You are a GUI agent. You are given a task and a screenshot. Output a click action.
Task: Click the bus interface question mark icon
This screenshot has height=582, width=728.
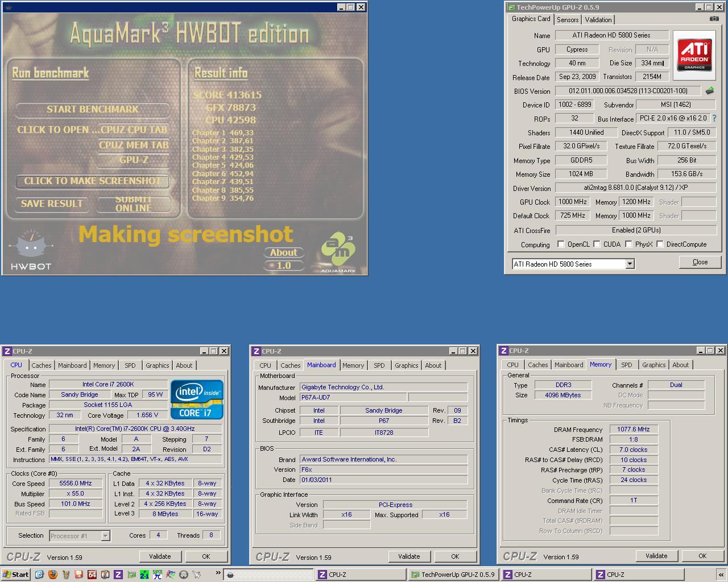click(x=714, y=118)
